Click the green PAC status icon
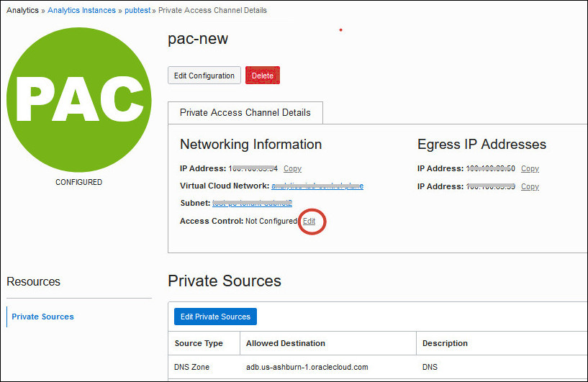Screen dimensions: 588x382 (78, 99)
